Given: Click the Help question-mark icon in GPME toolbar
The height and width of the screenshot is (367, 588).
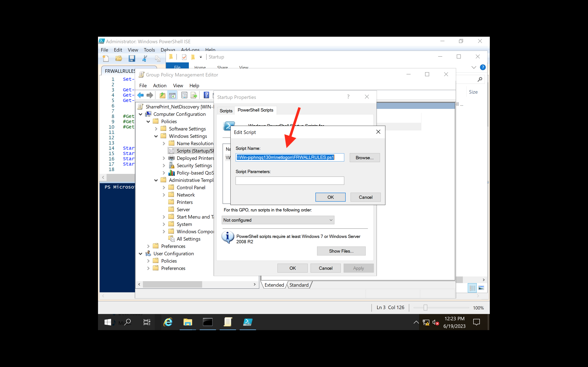Looking at the screenshot, I should 206,95.
